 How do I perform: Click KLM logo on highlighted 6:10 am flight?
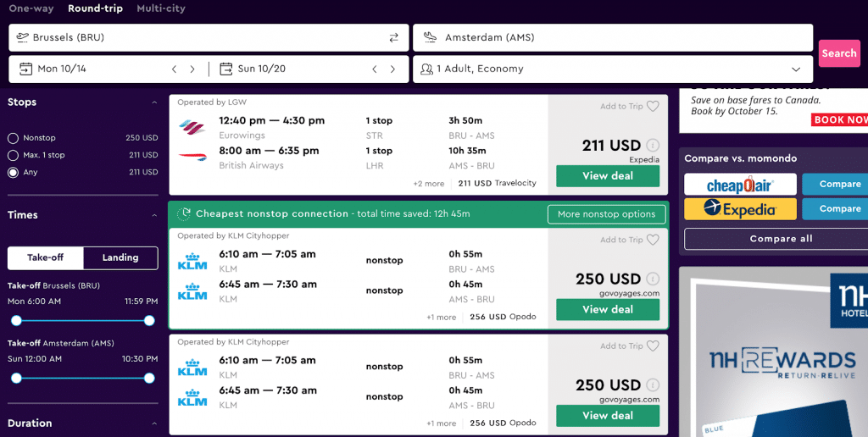pos(192,261)
